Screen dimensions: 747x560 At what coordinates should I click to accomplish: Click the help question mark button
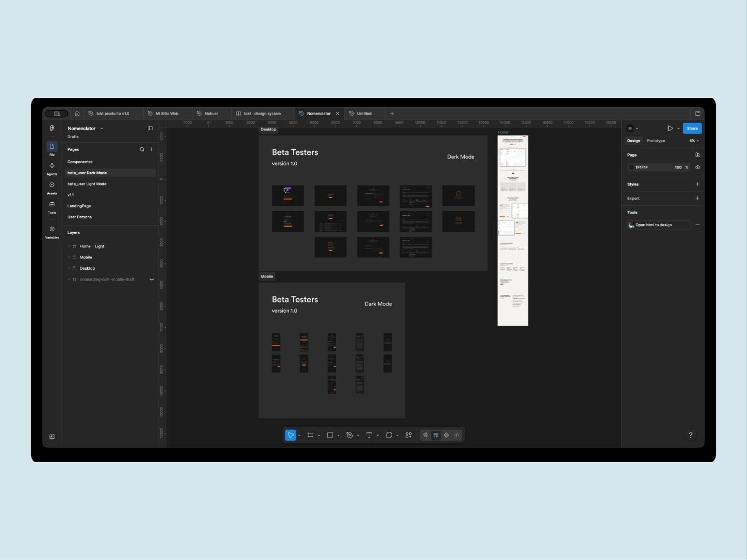(690, 435)
